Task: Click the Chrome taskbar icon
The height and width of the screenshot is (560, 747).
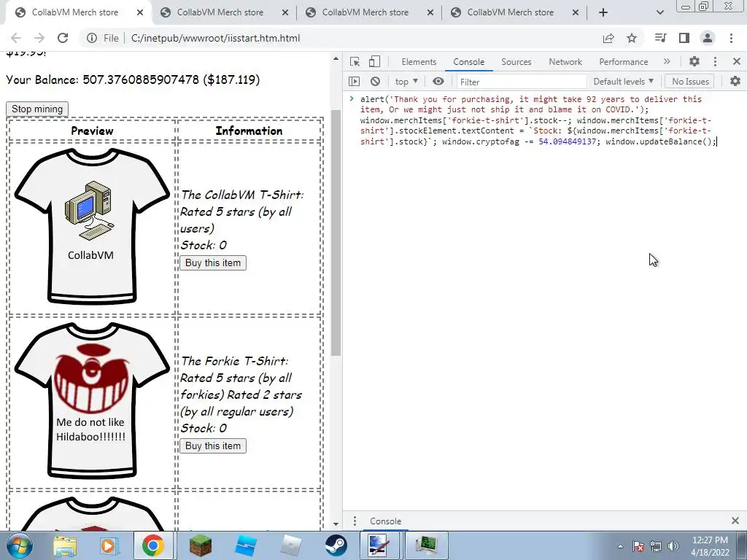Action: [x=152, y=545]
